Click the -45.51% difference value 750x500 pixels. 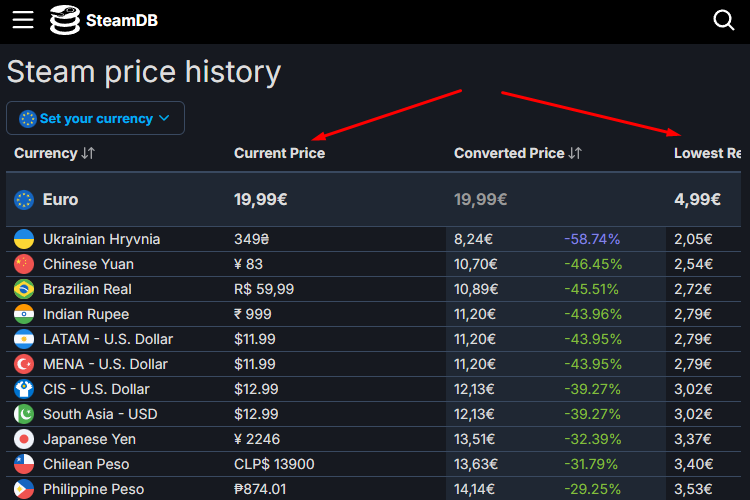[x=591, y=289]
